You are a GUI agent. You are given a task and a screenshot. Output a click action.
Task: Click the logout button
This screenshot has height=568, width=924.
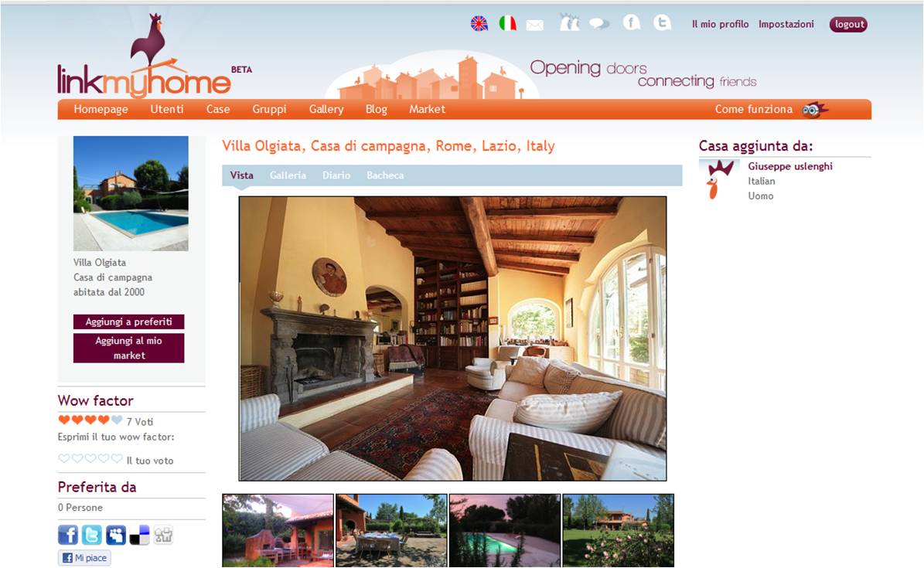point(848,24)
